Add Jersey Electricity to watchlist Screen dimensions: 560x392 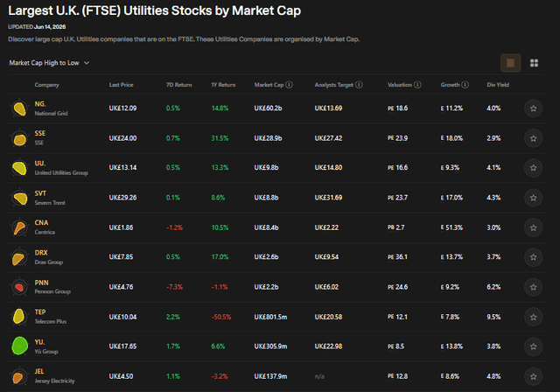[533, 376]
